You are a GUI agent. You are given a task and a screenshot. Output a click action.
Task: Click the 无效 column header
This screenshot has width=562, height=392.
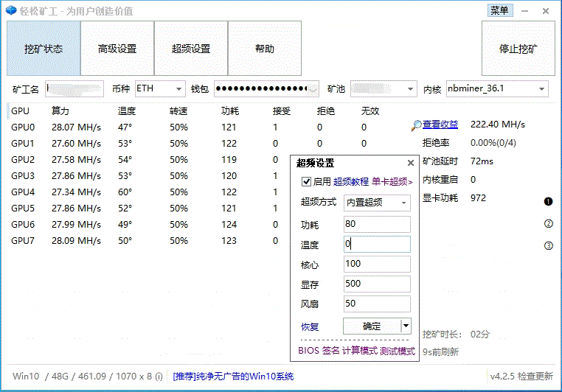370,111
